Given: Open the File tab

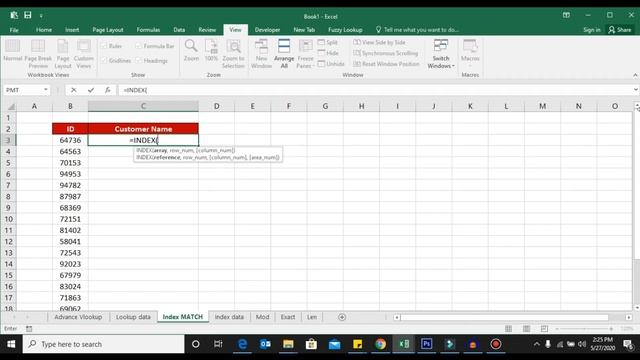Looking at the screenshot, I should point(14,30).
